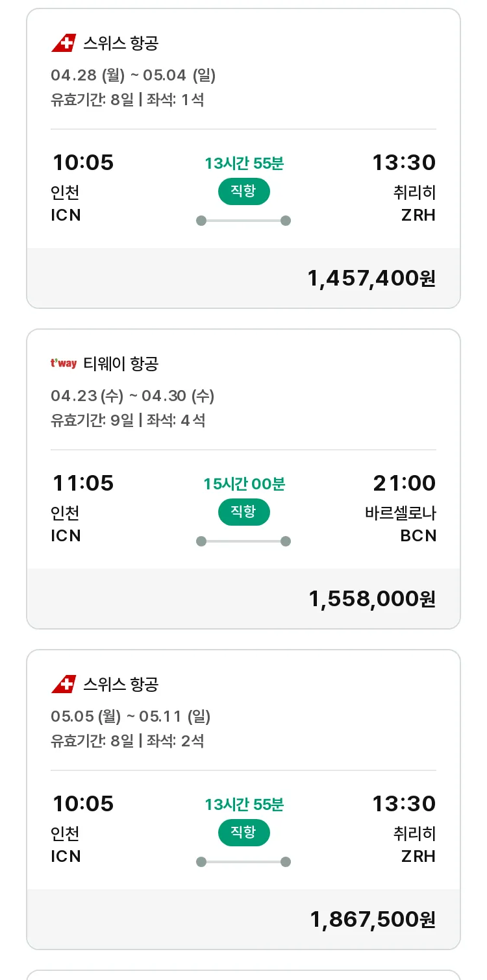Select the 1,457,400원 price
This screenshot has width=487, height=980.
tap(371, 278)
